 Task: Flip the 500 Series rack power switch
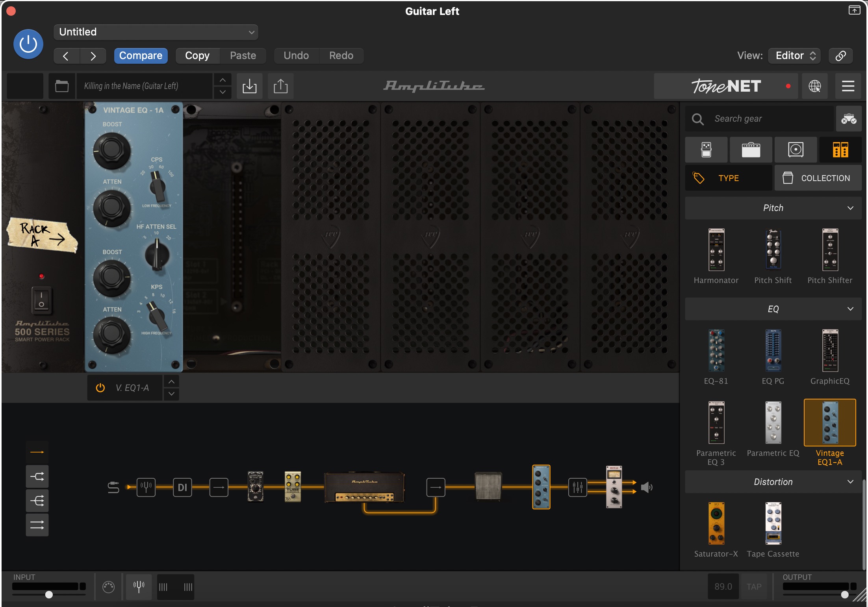[x=41, y=300]
